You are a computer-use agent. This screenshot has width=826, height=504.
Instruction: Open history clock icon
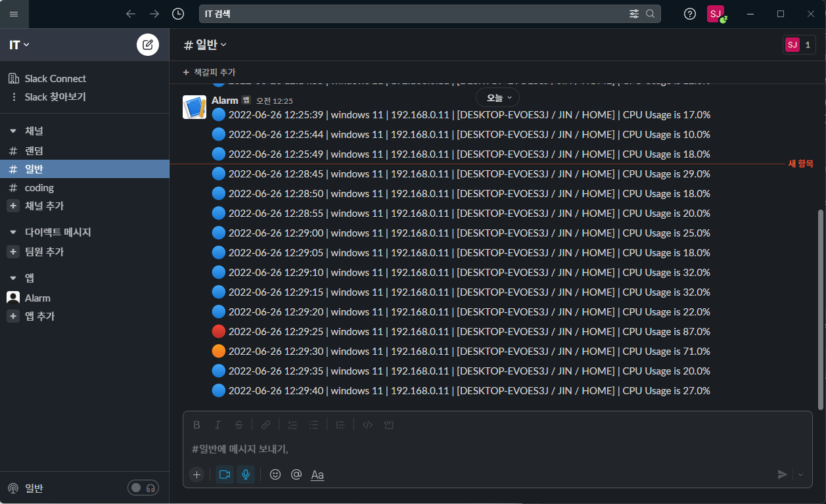(178, 14)
